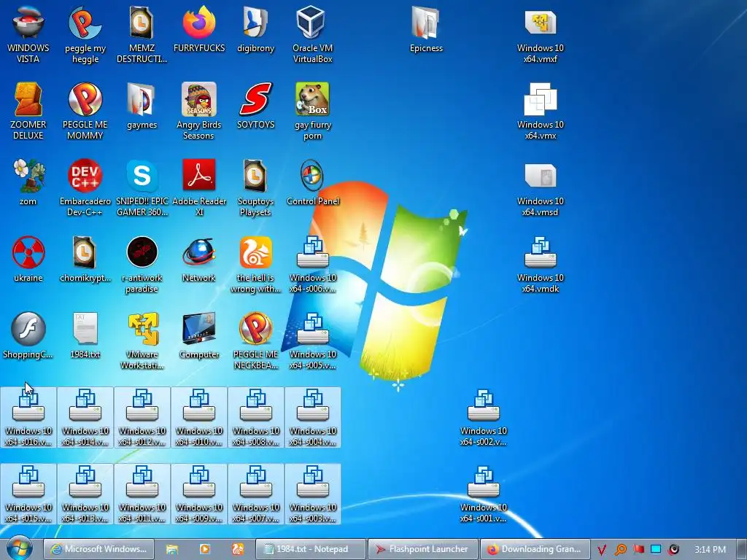Image resolution: width=747 pixels, height=560 pixels.
Task: Launch the media player pinned taskbar icon
Action: [x=205, y=549]
